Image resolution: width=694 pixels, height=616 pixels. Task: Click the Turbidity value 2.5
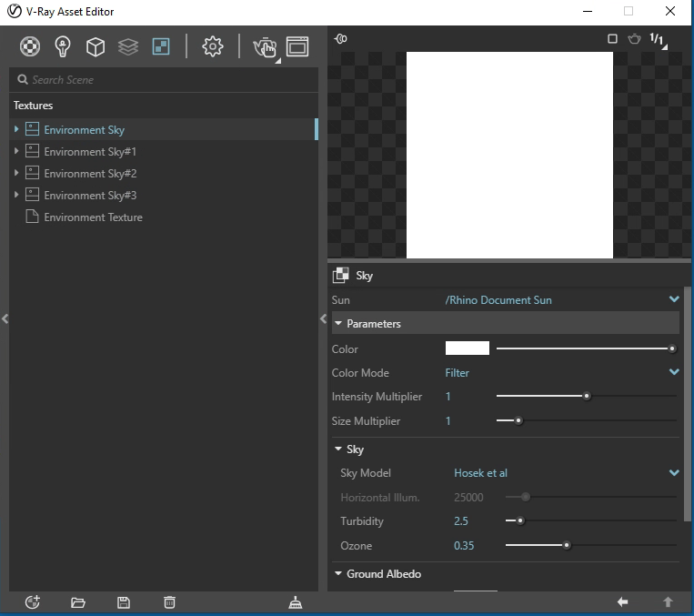click(x=461, y=521)
